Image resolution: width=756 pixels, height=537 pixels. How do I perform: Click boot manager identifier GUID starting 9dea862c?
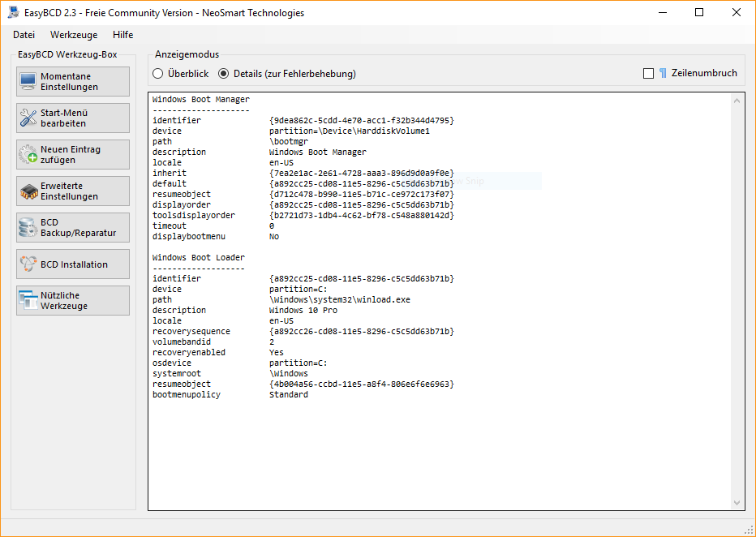tap(362, 121)
